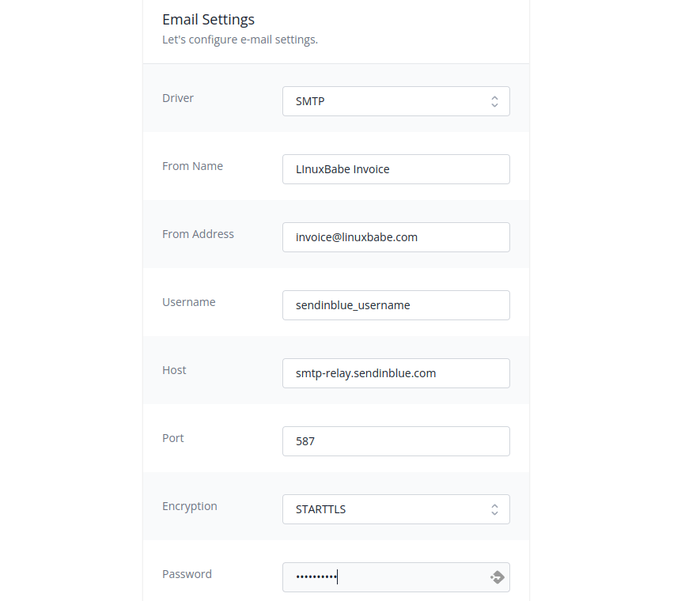Click the "Host" label

pos(174,370)
